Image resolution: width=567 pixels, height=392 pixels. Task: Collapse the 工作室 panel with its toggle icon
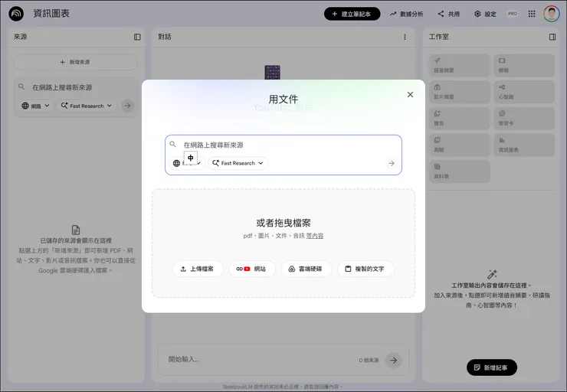pyautogui.click(x=552, y=37)
